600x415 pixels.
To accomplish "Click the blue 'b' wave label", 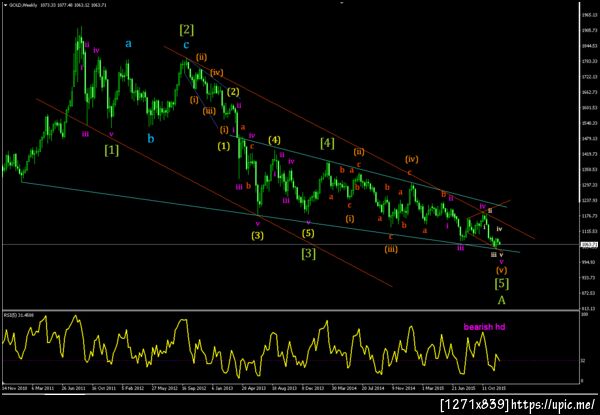I will [151, 138].
